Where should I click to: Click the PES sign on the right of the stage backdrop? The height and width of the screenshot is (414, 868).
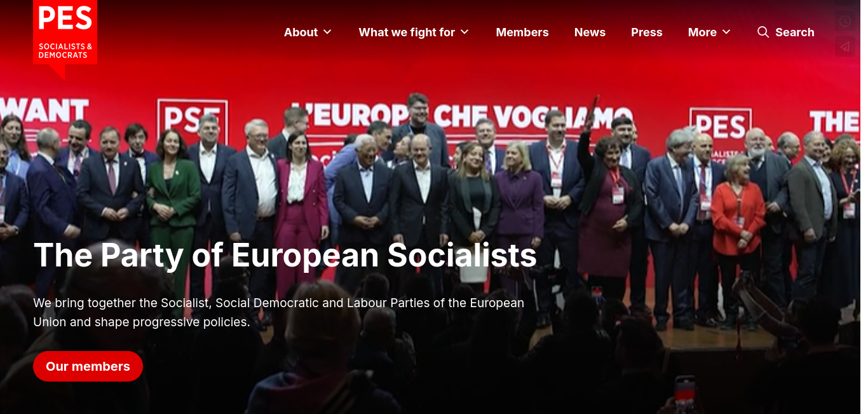(x=721, y=127)
